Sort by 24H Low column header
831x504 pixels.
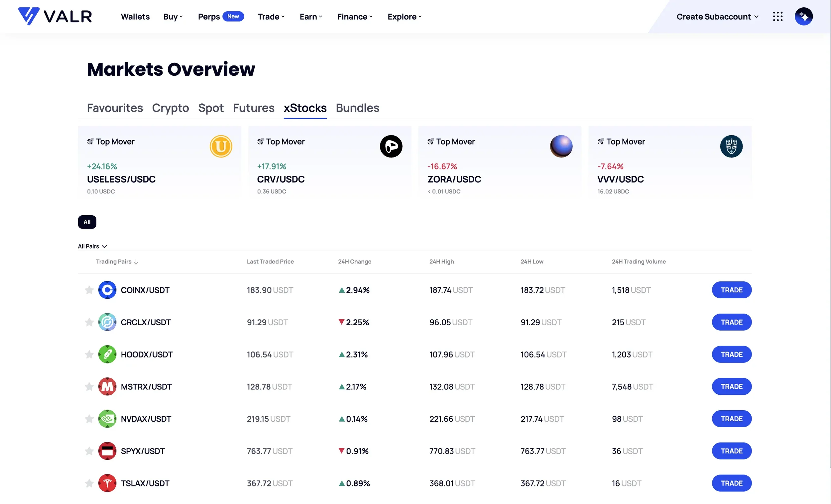pyautogui.click(x=532, y=261)
